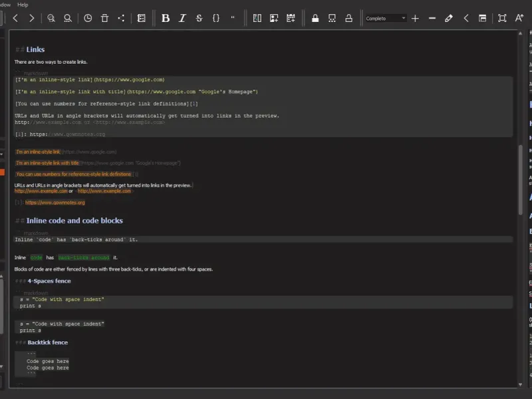Open orange 'I'm an inline-style link with title'
This screenshot has width=532, height=399.
click(x=47, y=163)
